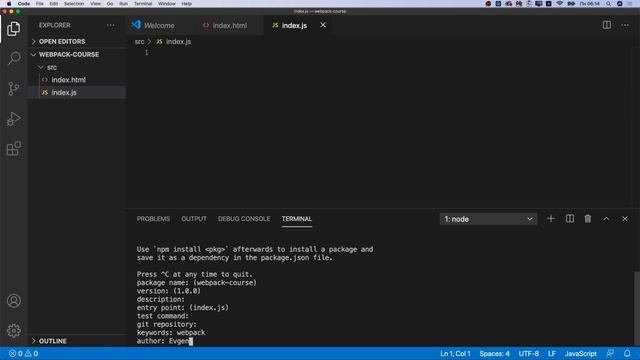Open the Extensions view
Image resolution: width=640 pixels, height=360 pixels.
pos(13,149)
